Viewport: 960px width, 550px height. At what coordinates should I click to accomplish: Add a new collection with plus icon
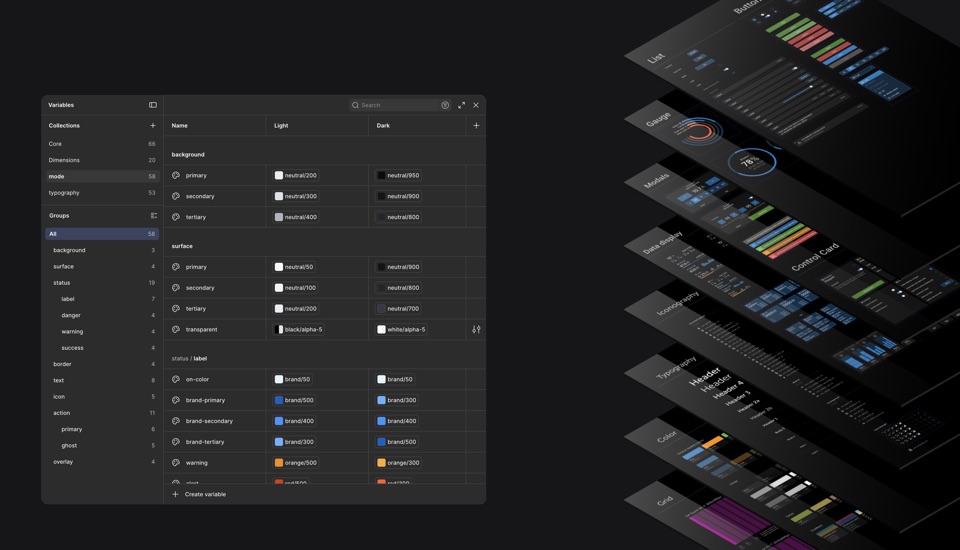[152, 126]
